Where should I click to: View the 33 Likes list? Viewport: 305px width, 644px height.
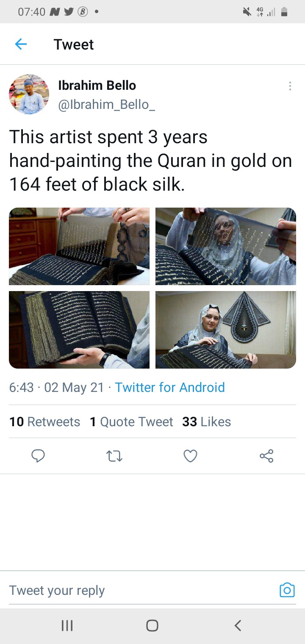point(207,422)
